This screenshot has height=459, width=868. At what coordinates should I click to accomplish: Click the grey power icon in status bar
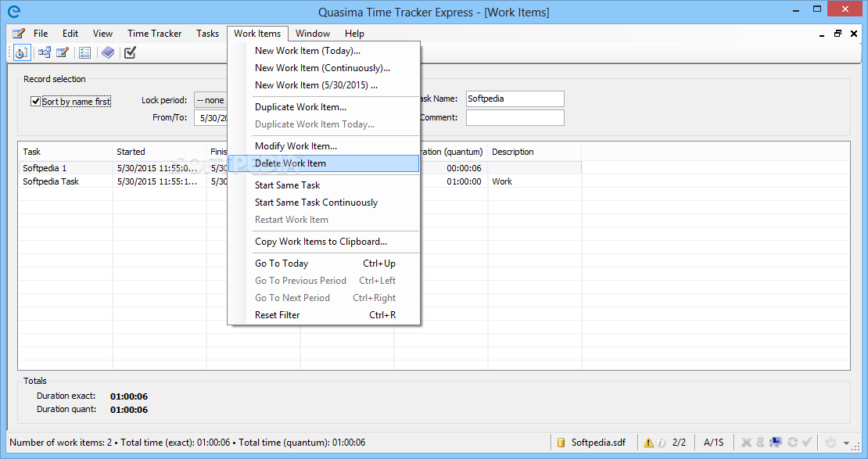point(830,442)
